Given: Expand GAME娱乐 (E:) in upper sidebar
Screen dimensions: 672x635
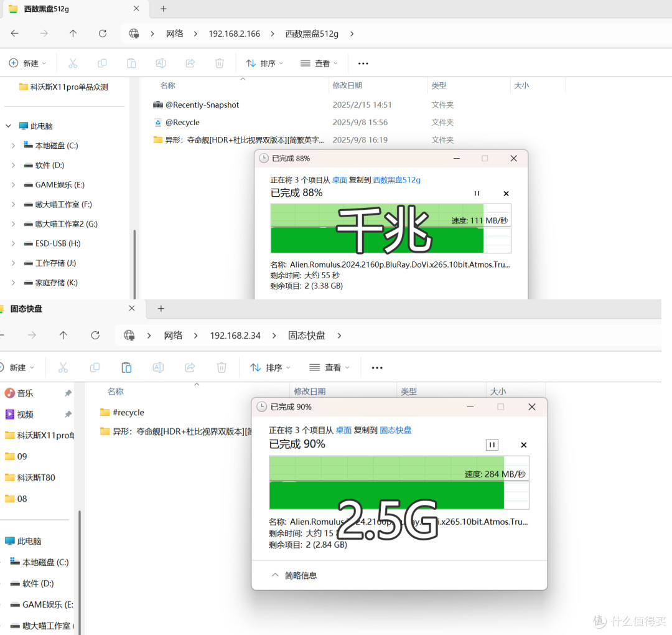Looking at the screenshot, I should (x=13, y=185).
